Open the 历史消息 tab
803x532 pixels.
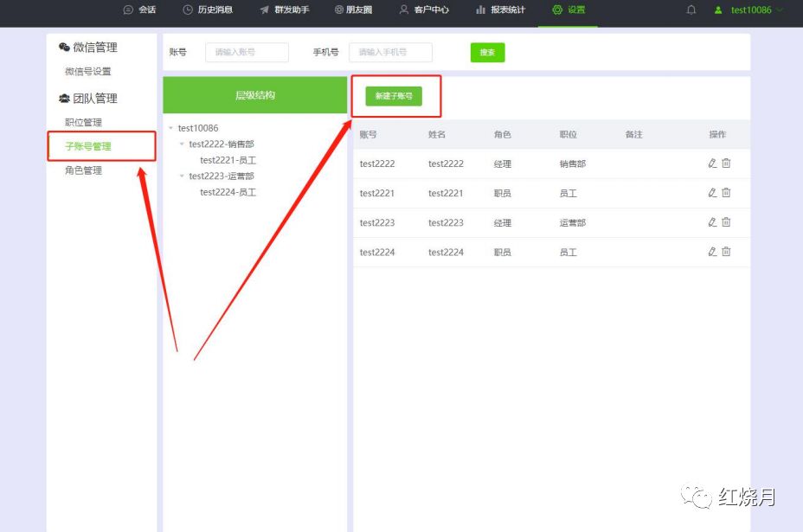[x=208, y=10]
